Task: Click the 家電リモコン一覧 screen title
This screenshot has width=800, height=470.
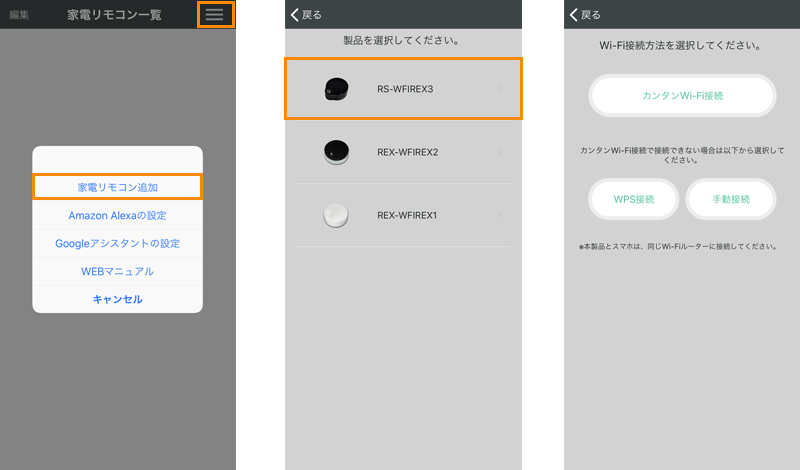Action: pyautogui.click(x=114, y=15)
